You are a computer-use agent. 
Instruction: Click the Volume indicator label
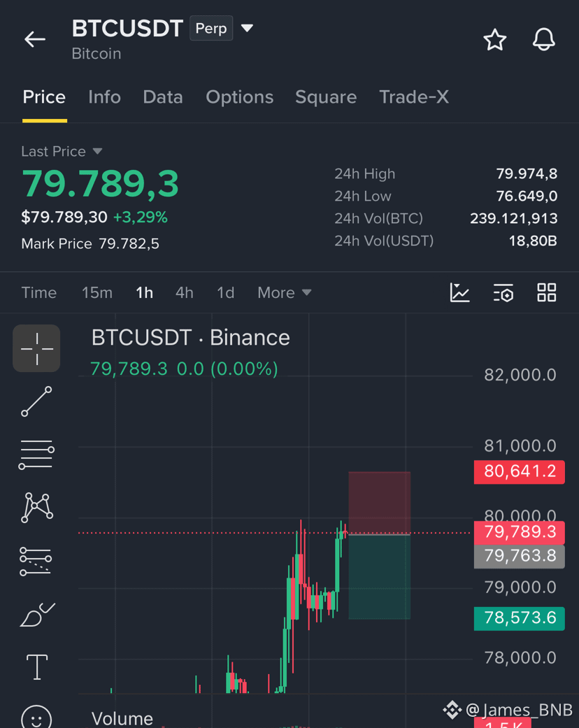122,719
